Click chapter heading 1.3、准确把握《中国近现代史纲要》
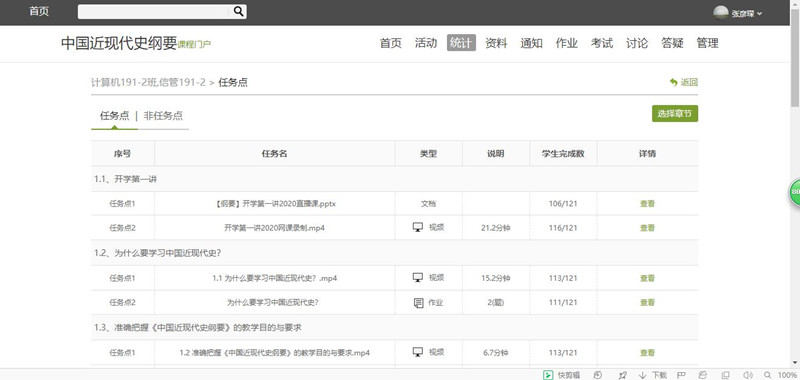The width and height of the screenshot is (800, 380). pos(198,327)
